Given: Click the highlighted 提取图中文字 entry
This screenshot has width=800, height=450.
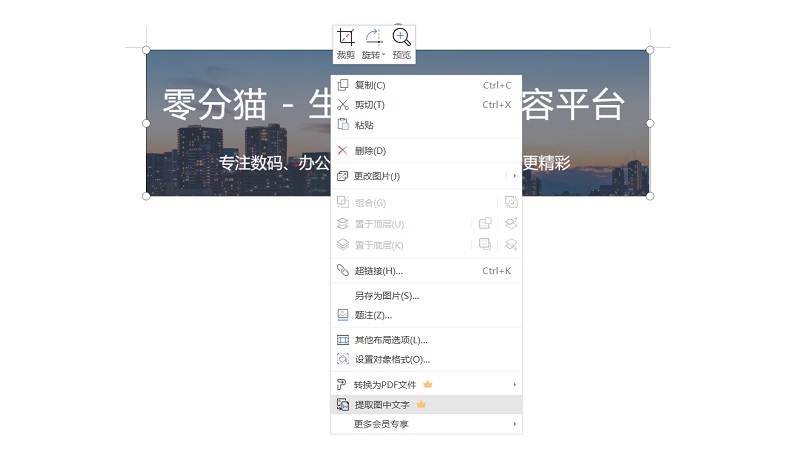Looking at the screenshot, I should tap(426, 405).
